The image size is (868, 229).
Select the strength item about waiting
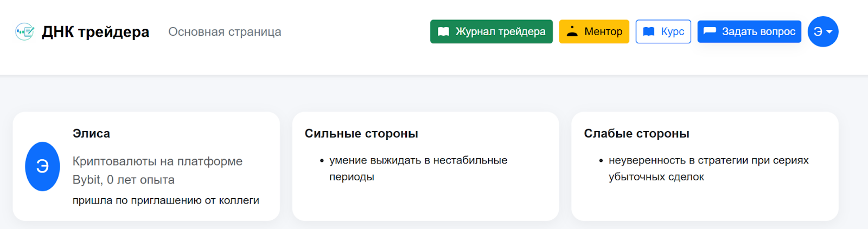418,168
